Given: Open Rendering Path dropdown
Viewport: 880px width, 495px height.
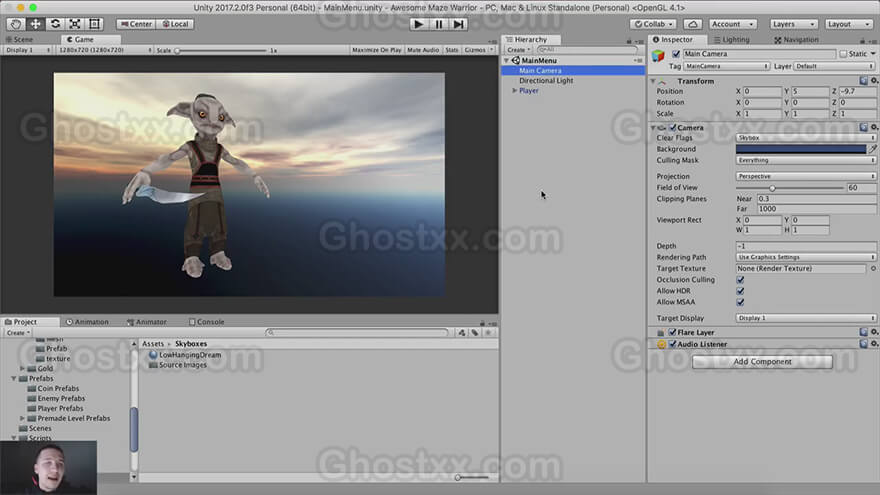Looking at the screenshot, I should coord(806,257).
